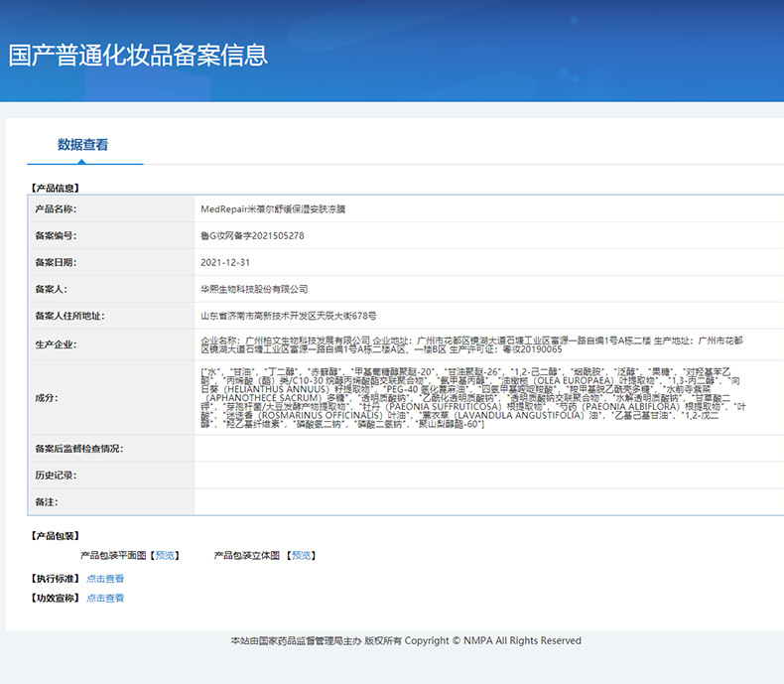The image size is (784, 684).
Task: Click the empty 备注 value cell
Action: (x=486, y=502)
